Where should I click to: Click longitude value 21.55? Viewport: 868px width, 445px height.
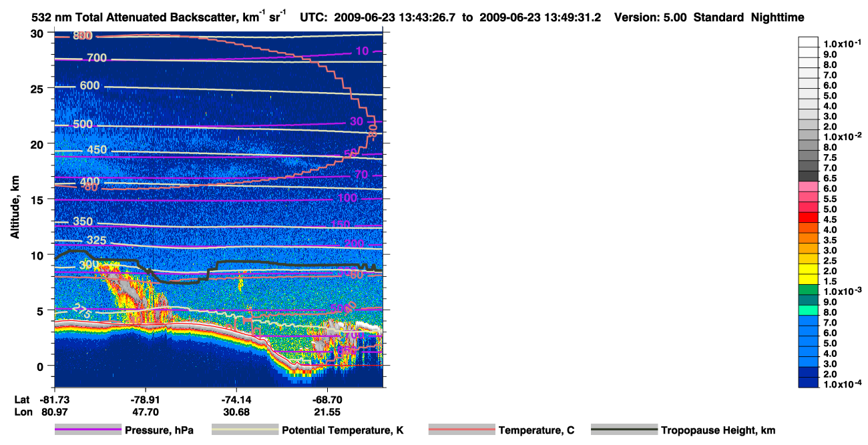pos(328,412)
